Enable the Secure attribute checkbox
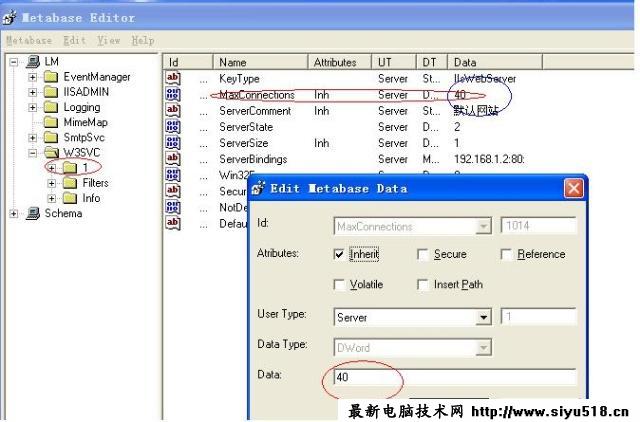This screenshot has height=422, width=640. [422, 255]
